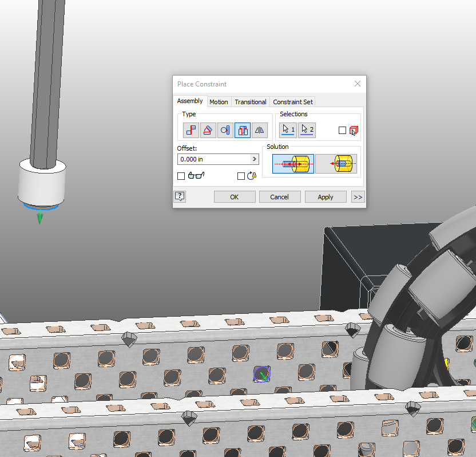Expand dialog with the >> button
The image size is (476, 457).
tap(358, 197)
